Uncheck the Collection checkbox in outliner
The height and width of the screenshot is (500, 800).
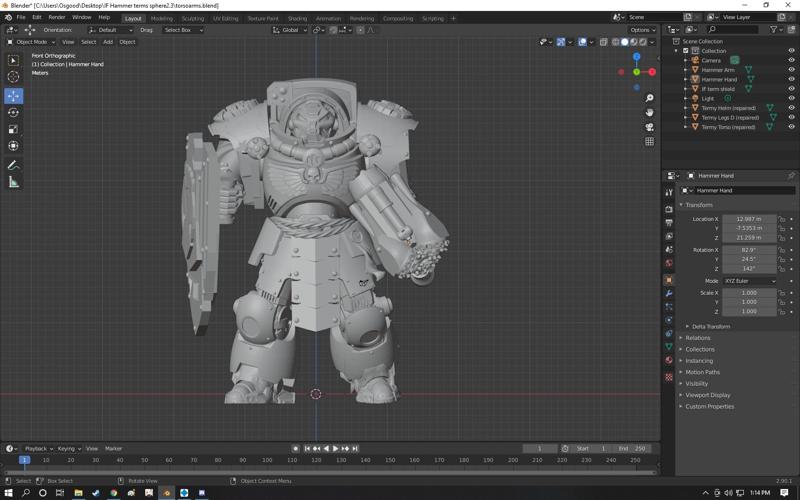pyautogui.click(x=685, y=51)
